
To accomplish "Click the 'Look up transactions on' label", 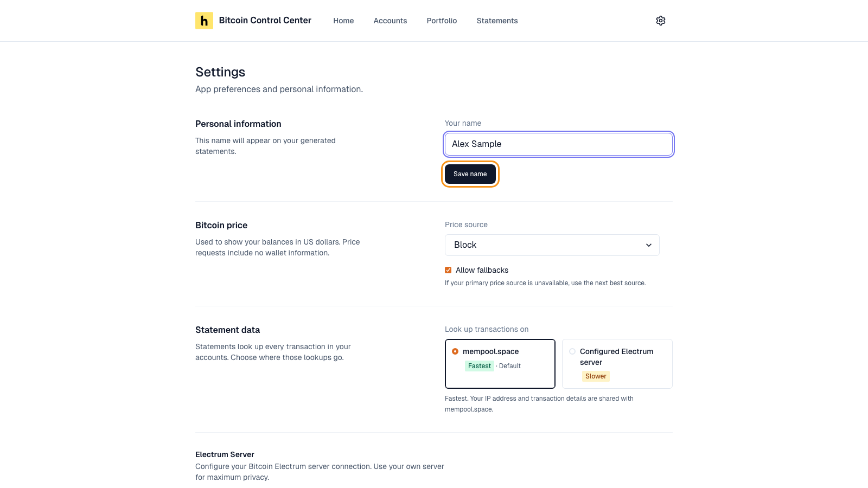I will point(487,329).
